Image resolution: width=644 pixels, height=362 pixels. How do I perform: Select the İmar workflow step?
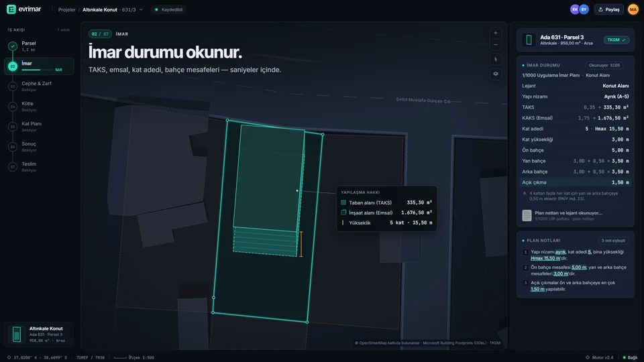point(39,66)
